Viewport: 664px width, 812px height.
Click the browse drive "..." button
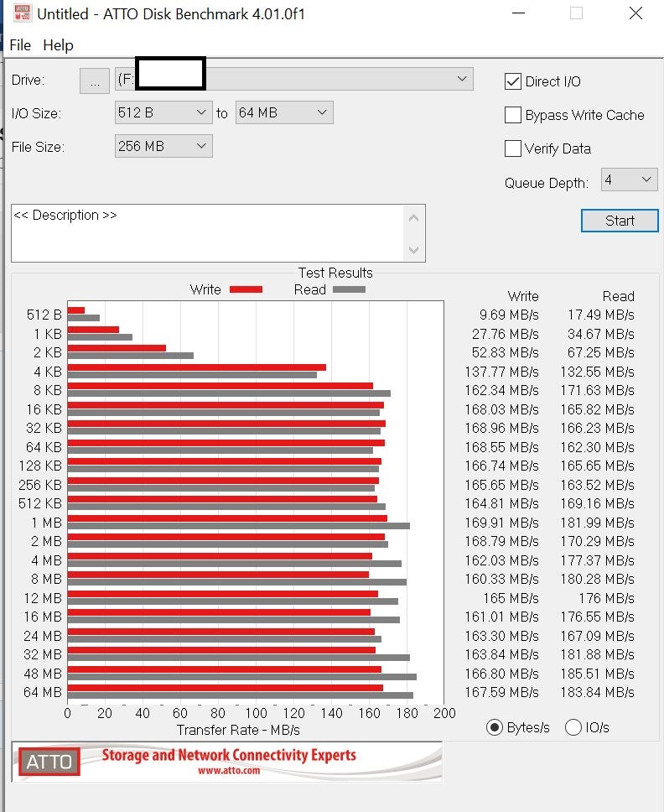pyautogui.click(x=95, y=81)
